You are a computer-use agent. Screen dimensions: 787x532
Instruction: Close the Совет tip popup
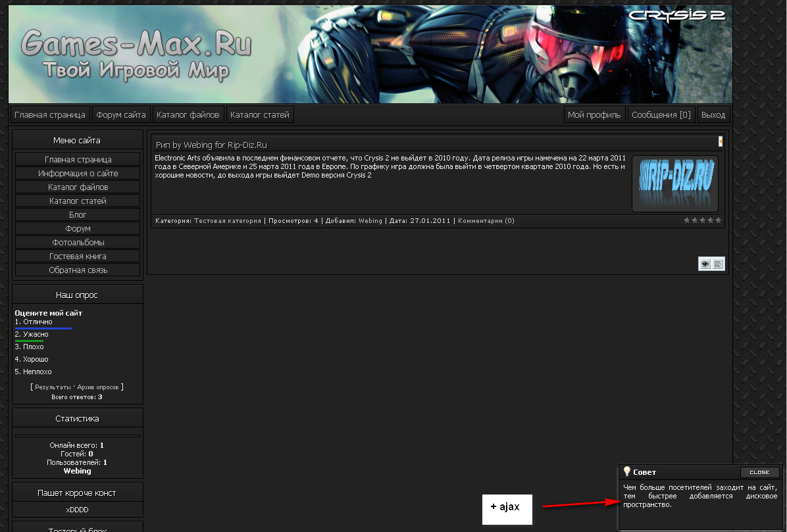tap(759, 472)
